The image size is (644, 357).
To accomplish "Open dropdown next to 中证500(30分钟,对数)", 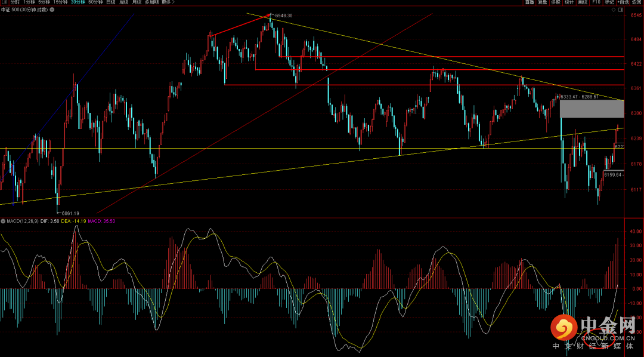I will (52, 10).
